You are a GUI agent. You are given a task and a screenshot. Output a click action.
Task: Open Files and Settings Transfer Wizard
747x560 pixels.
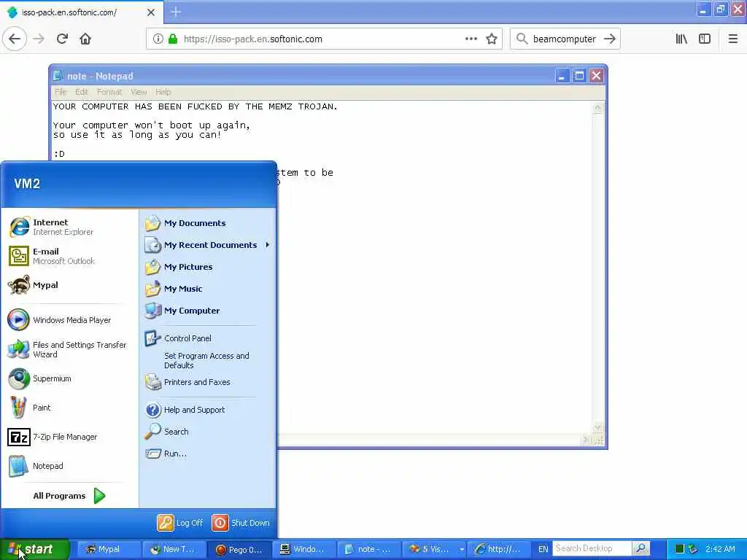[69, 349]
